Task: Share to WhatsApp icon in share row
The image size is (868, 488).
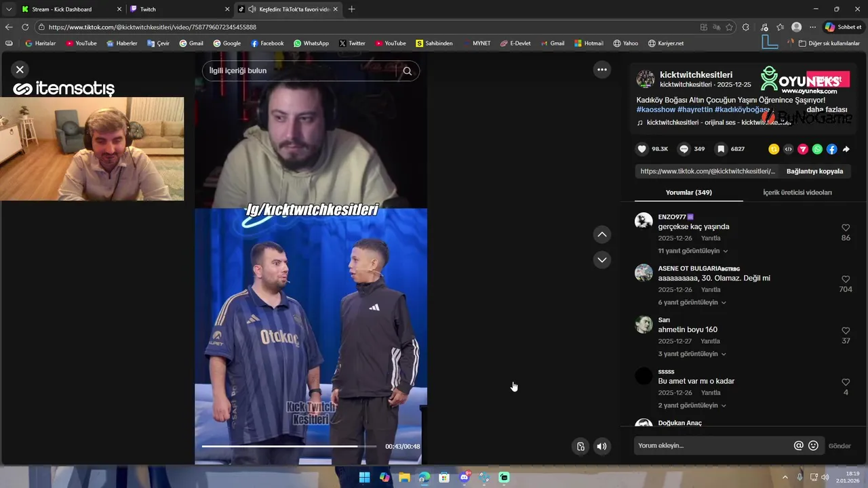Action: click(817, 149)
